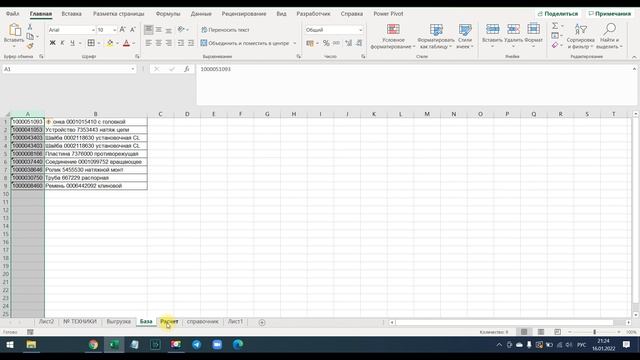Click the fill color highlight swatch
Viewport: 640px width, 360px height.
tap(110, 43)
